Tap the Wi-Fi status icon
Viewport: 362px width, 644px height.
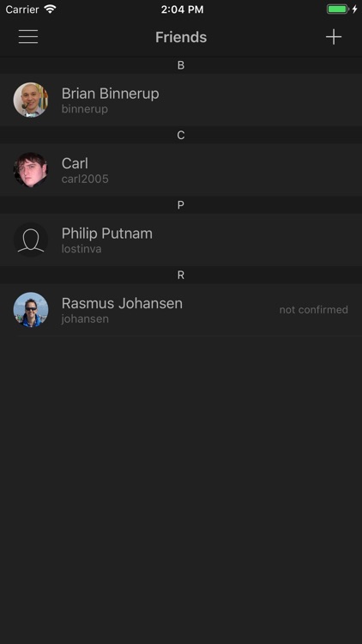50,9
